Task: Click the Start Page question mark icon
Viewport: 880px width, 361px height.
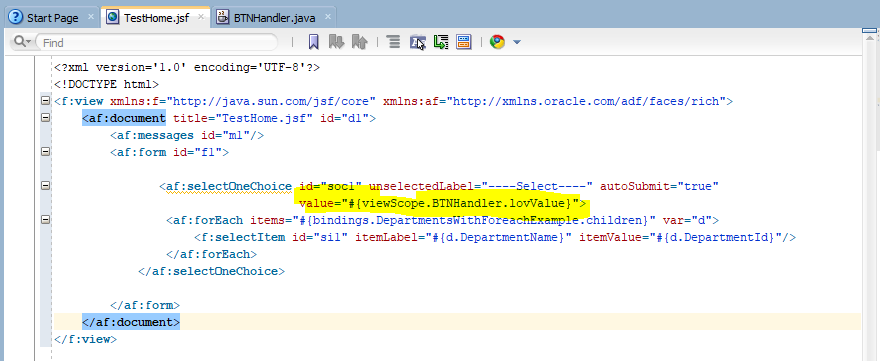Action: pyautogui.click(x=17, y=17)
